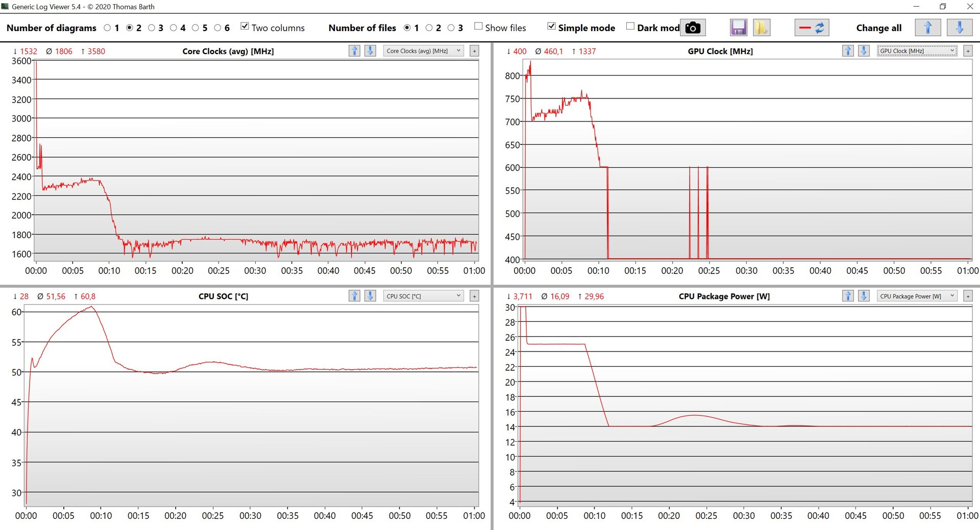Enable the Show files checkbox

point(478,27)
